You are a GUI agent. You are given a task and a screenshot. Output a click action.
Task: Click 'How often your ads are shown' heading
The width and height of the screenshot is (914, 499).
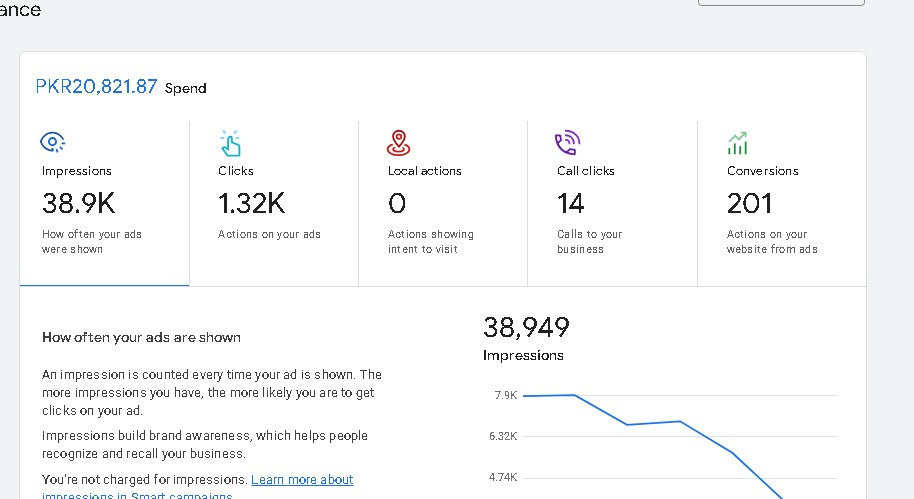(141, 338)
